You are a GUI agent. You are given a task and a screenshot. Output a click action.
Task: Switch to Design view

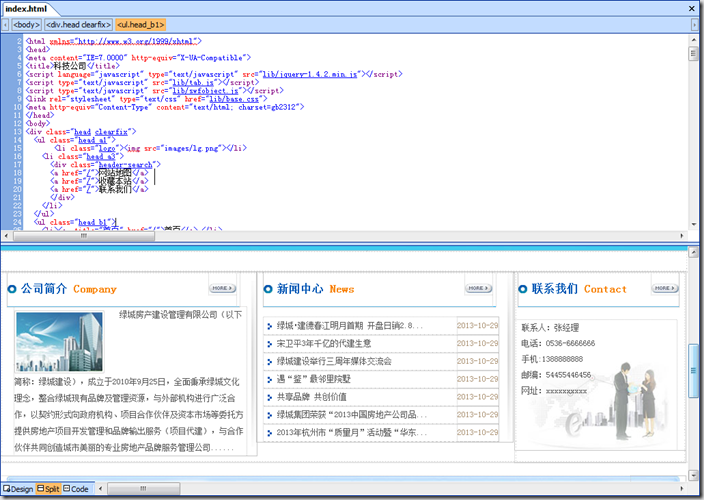tap(18, 489)
